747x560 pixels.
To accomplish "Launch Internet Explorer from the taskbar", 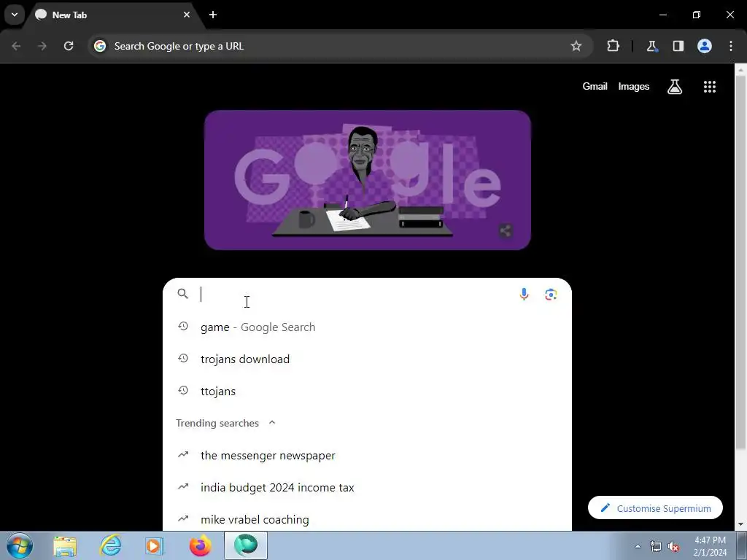I will (x=110, y=545).
